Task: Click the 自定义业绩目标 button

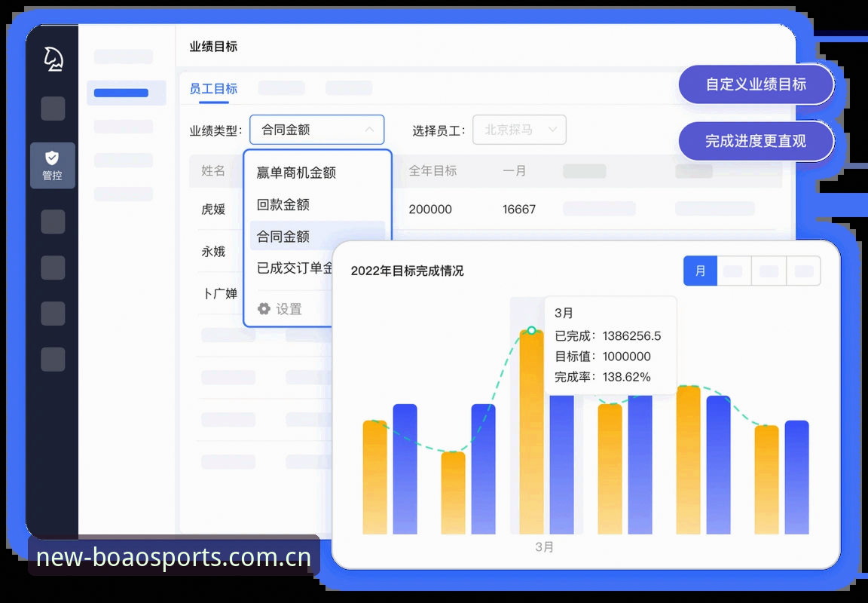Action: 756,84
